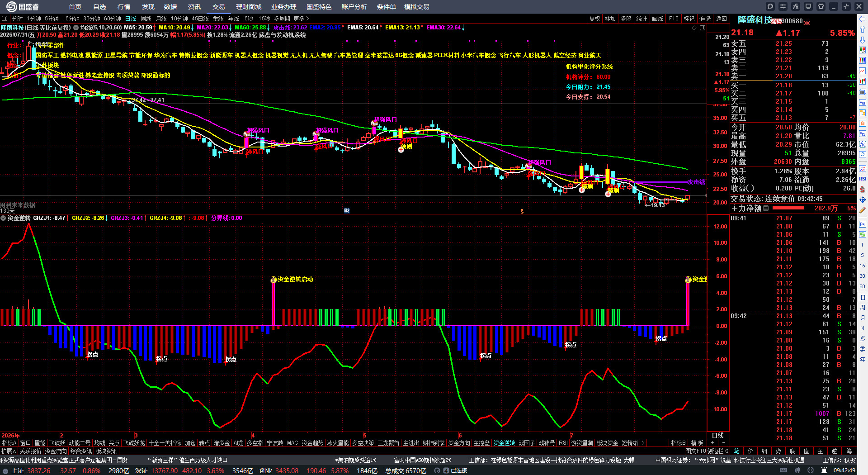
Task: Open the 指标B indicator group
Action: pos(678,443)
